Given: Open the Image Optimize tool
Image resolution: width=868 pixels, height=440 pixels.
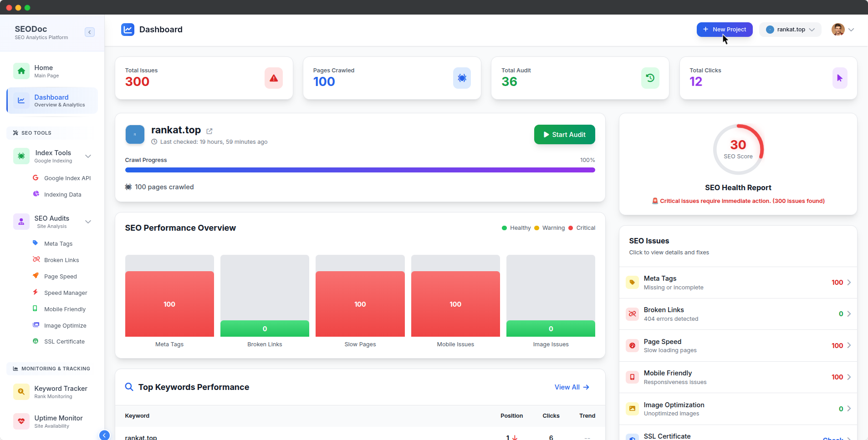Looking at the screenshot, I should (65, 325).
